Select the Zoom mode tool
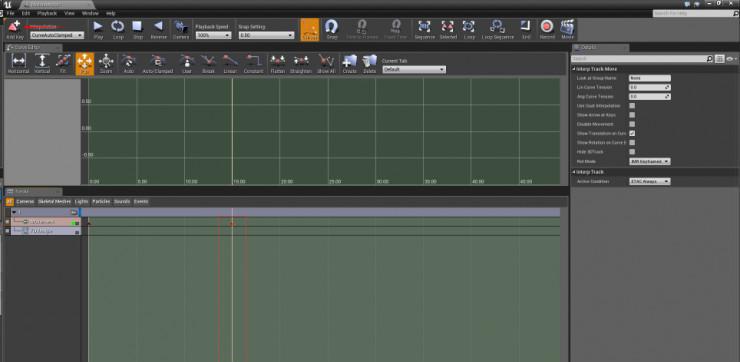This screenshot has width=740, height=362. pos(106,61)
